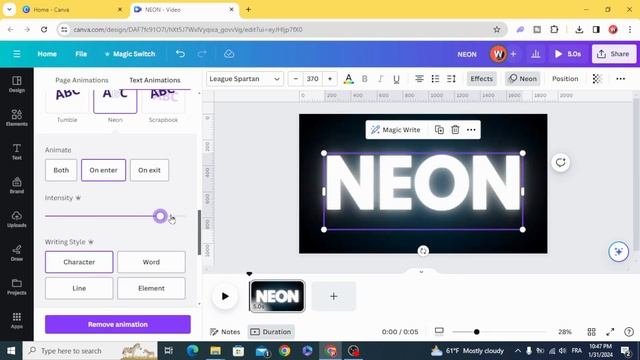Set animate to On enter
The height and width of the screenshot is (360, 640).
[x=103, y=170]
